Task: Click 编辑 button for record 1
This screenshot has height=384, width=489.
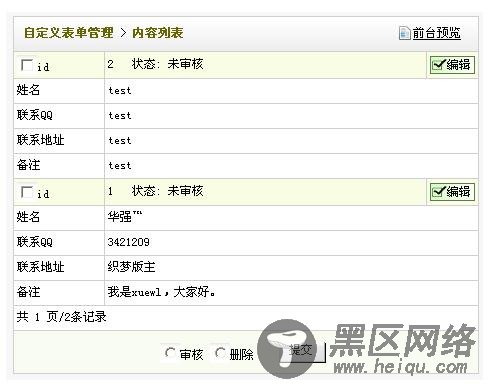Action: 452,192
